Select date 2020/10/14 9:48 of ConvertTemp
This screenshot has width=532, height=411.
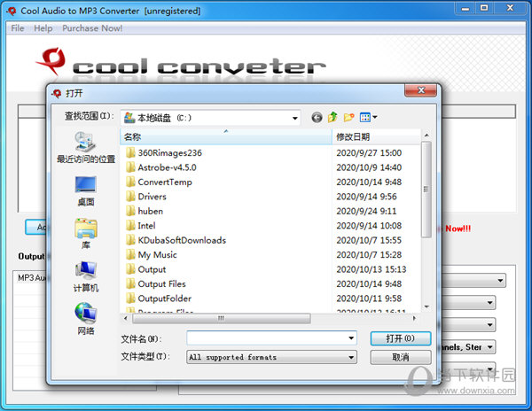click(x=369, y=182)
